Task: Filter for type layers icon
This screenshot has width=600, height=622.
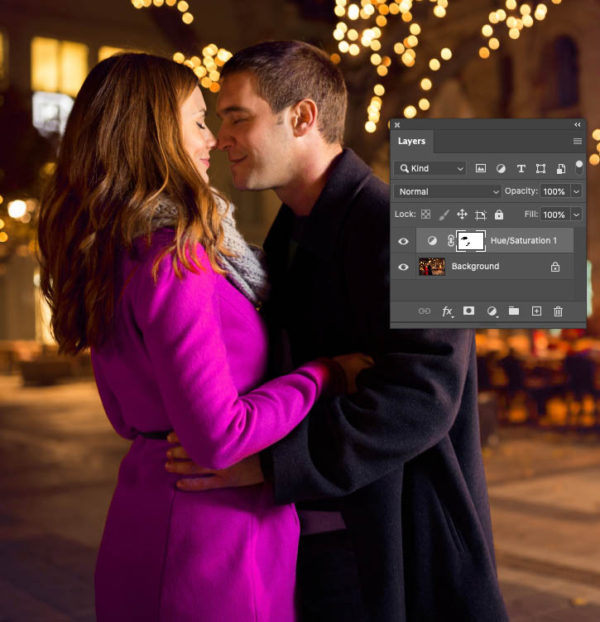Action: (x=521, y=169)
